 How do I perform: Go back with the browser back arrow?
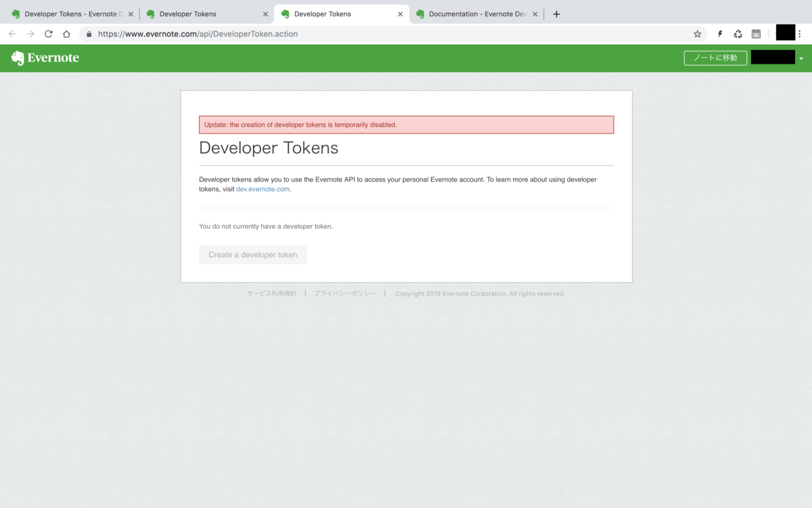(12, 34)
